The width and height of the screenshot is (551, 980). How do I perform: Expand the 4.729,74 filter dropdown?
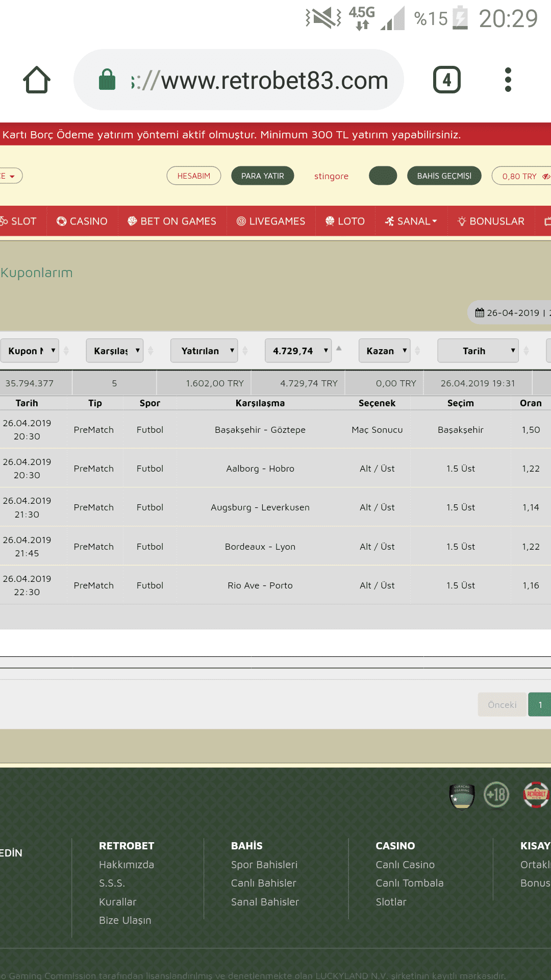coord(298,351)
